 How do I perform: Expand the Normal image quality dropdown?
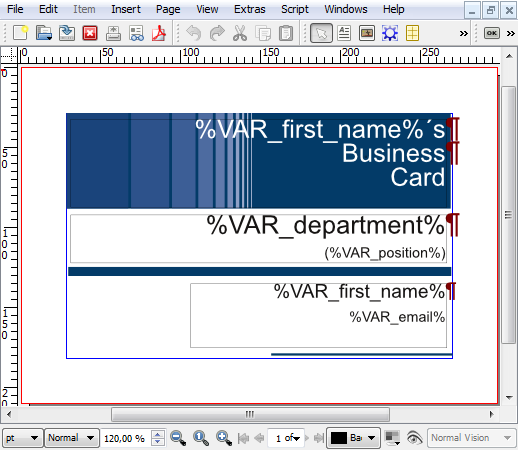pos(72,438)
